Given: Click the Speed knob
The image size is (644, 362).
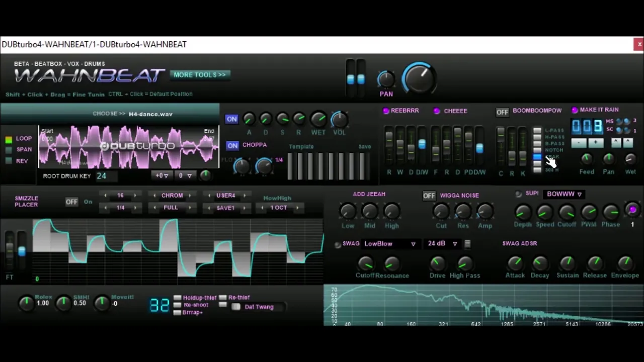Looking at the screenshot, I should click(x=544, y=212).
